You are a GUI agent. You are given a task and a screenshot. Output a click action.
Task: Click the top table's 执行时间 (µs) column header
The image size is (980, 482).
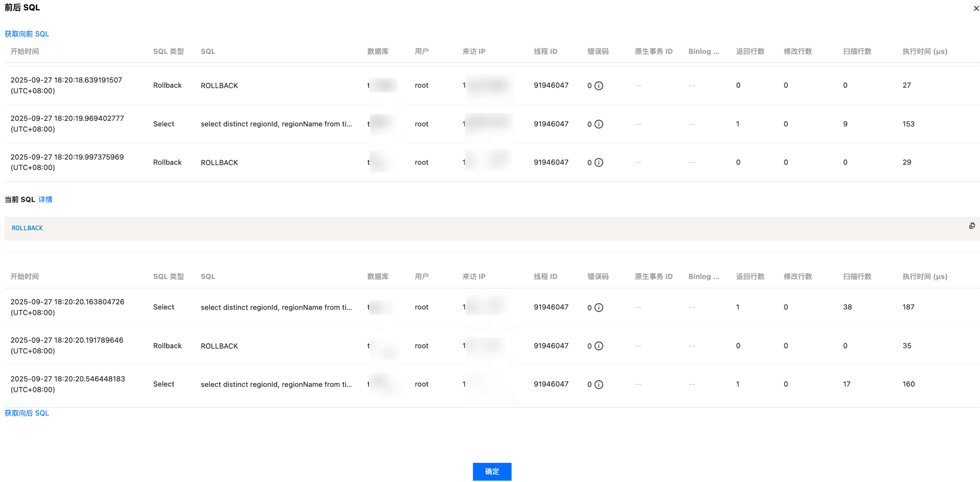924,52
